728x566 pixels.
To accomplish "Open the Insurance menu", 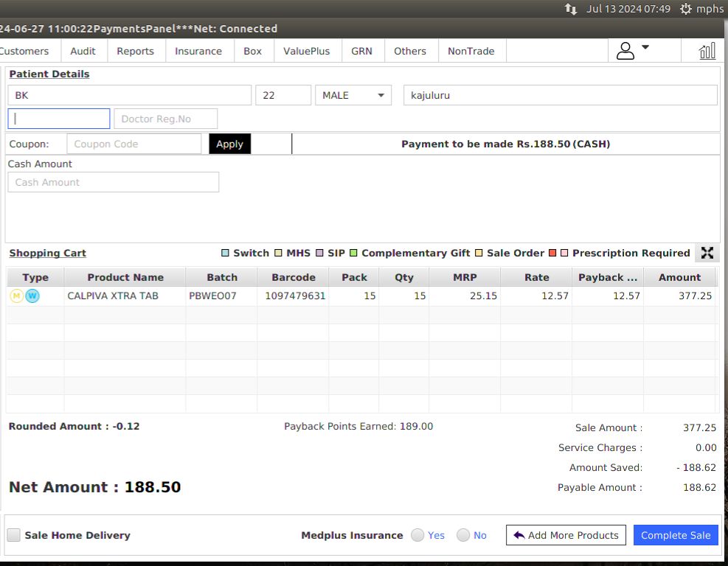I will coord(198,51).
